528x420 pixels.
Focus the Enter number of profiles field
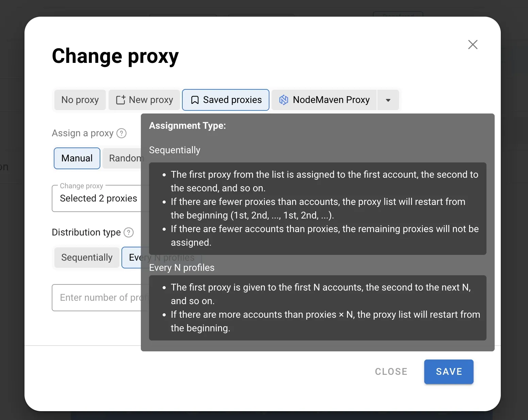click(97, 298)
